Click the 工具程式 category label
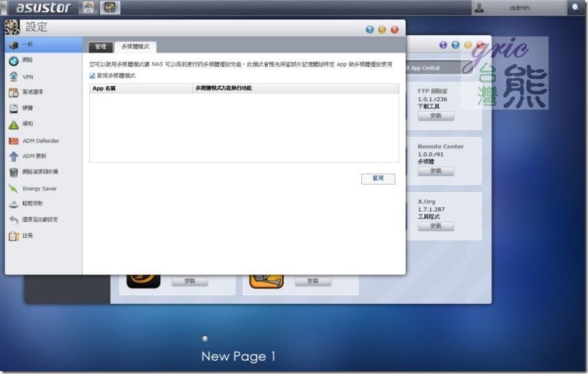 429,216
